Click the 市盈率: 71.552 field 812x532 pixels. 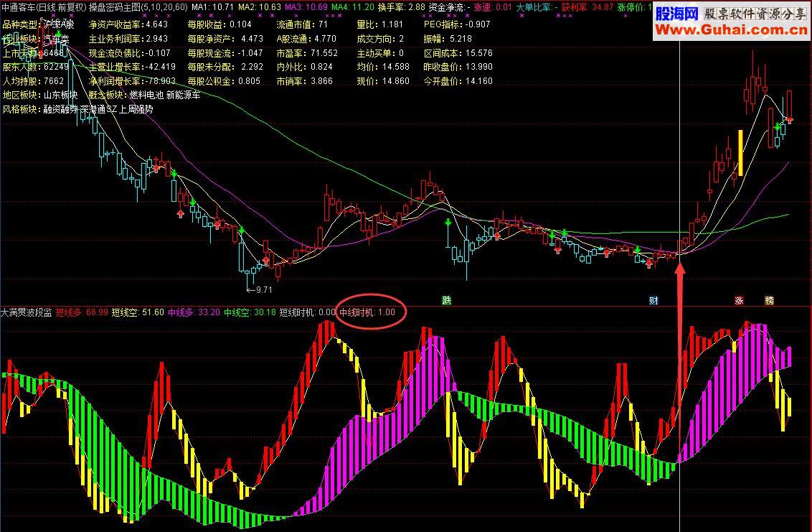click(307, 53)
